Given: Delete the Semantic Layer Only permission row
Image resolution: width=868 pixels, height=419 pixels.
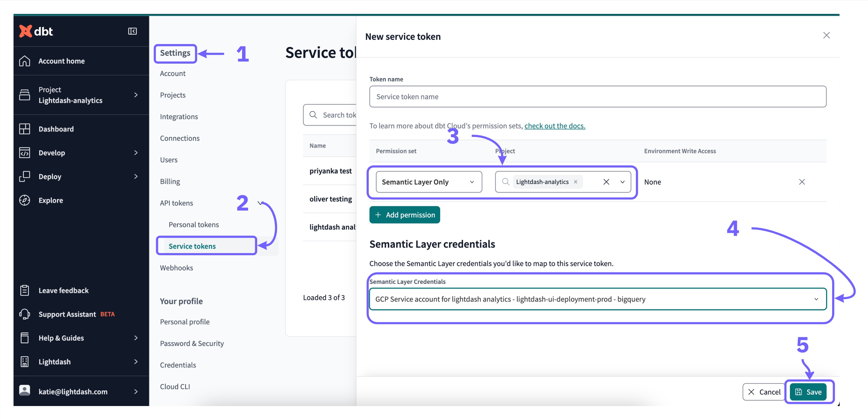Looking at the screenshot, I should coord(802,182).
